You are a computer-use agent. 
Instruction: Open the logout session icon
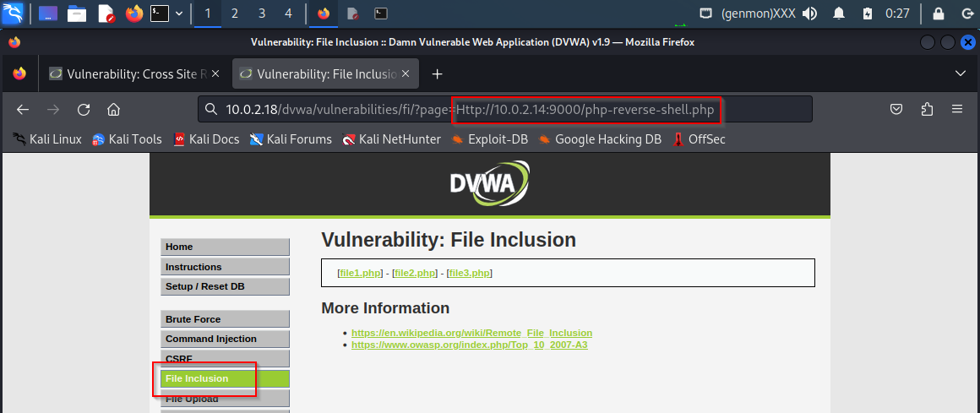tap(966, 14)
